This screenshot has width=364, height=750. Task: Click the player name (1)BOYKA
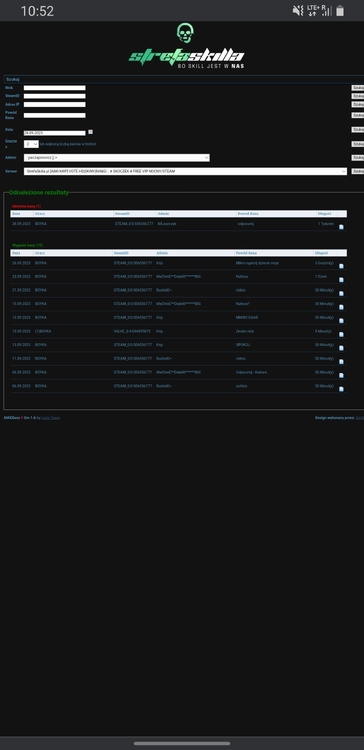click(43, 331)
